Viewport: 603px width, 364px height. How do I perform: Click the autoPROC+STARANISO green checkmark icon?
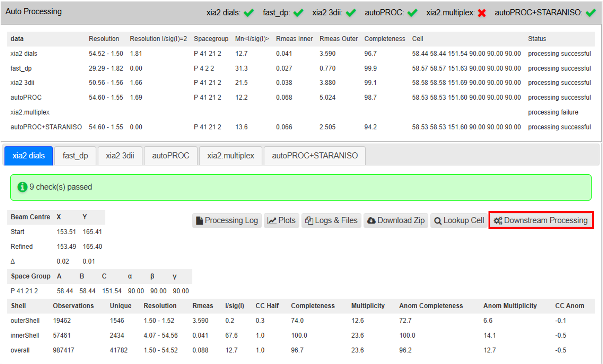[x=591, y=12]
